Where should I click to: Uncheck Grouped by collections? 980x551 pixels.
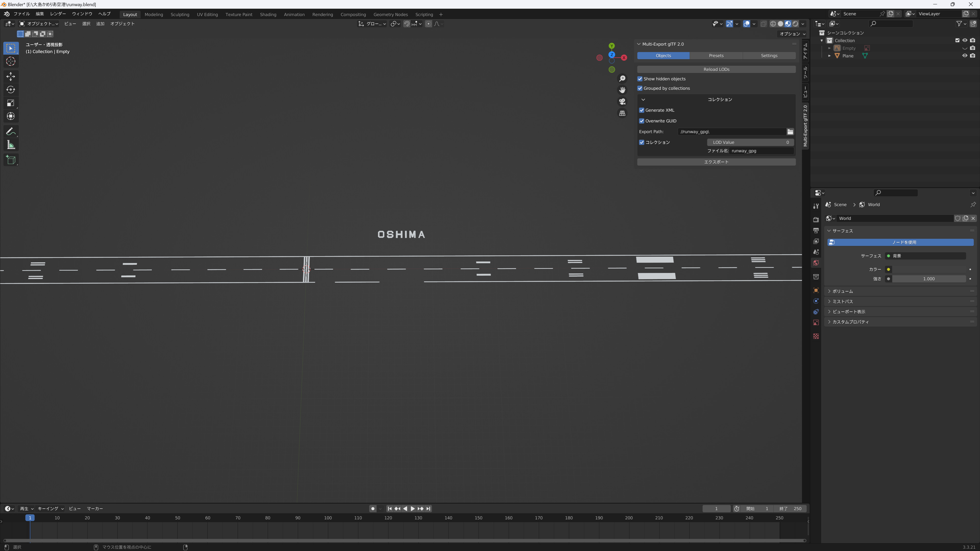tap(640, 88)
